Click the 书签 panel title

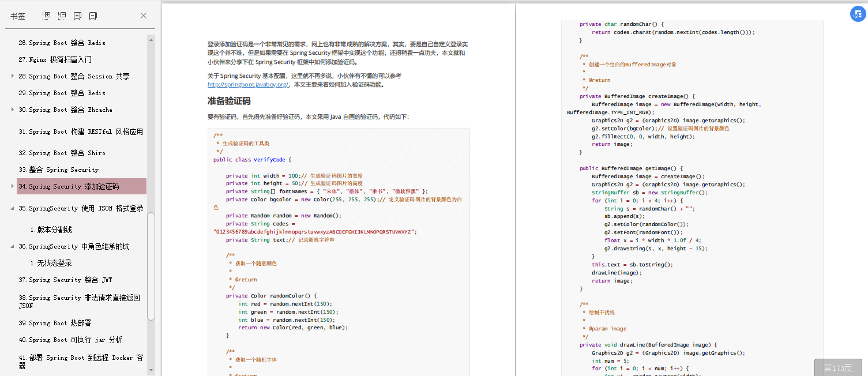(18, 16)
